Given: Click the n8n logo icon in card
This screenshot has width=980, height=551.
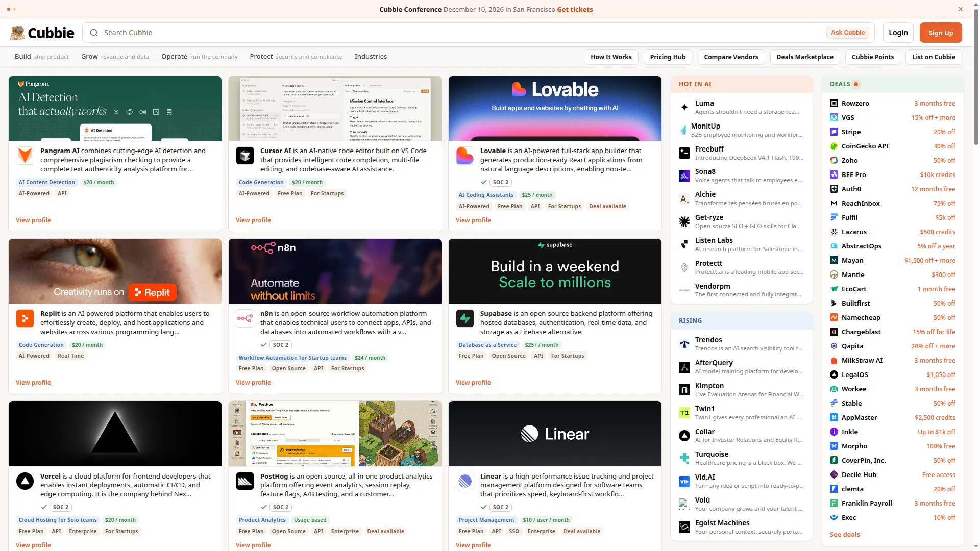Looking at the screenshot, I should [245, 318].
